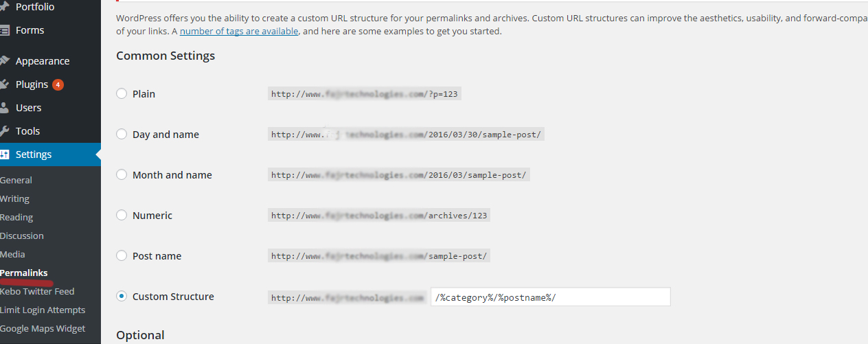This screenshot has width=868, height=344.
Task: Click the custom structure text field
Action: 550,297
